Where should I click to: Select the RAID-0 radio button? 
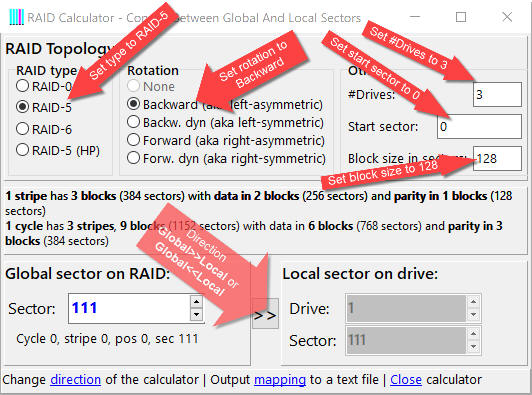22,86
